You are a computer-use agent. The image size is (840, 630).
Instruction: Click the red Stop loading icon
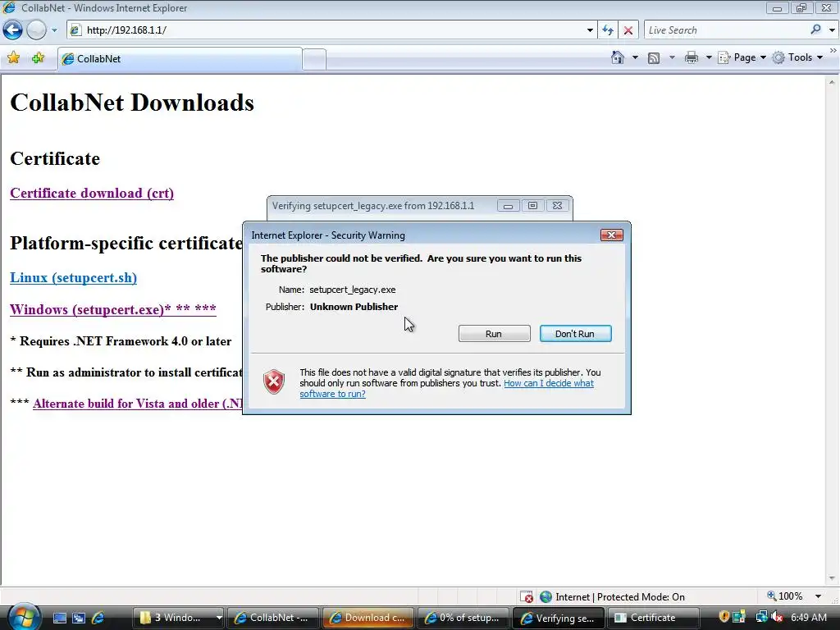pos(628,30)
